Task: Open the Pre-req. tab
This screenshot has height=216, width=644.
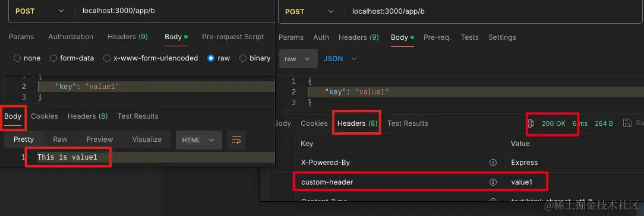Action: [x=437, y=37]
